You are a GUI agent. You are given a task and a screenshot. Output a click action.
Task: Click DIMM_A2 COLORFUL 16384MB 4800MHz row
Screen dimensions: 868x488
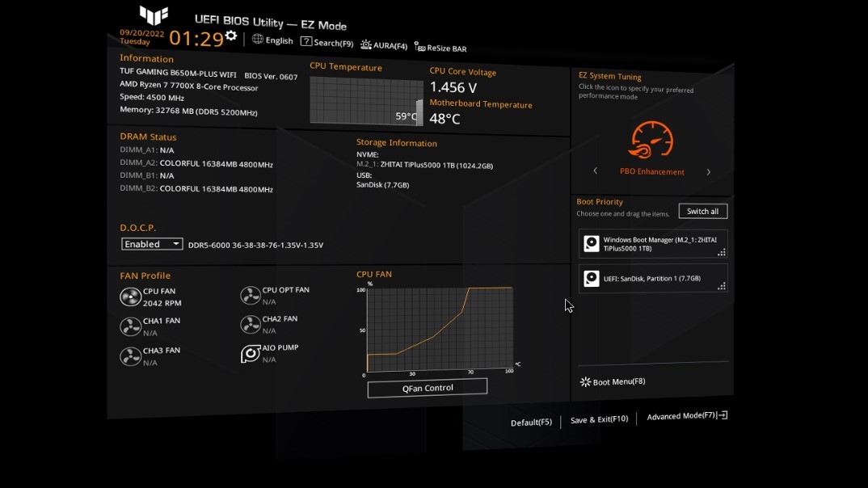[x=196, y=164]
